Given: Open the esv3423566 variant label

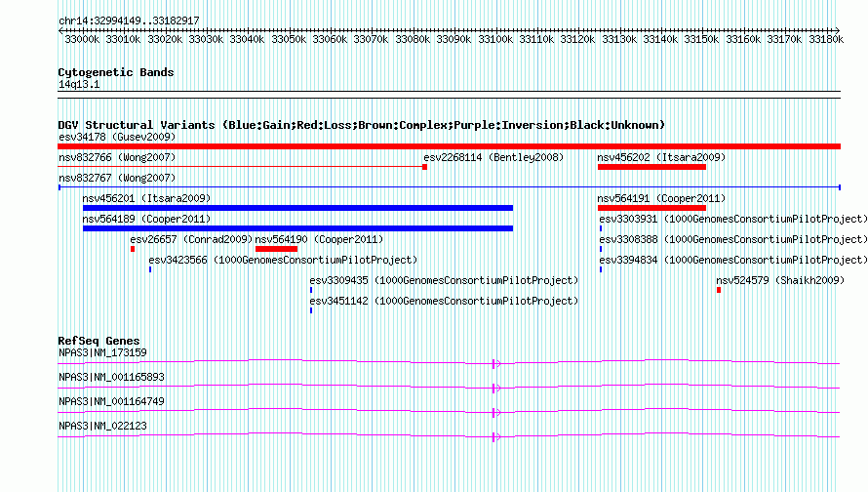Looking at the screenshot, I should [x=283, y=260].
